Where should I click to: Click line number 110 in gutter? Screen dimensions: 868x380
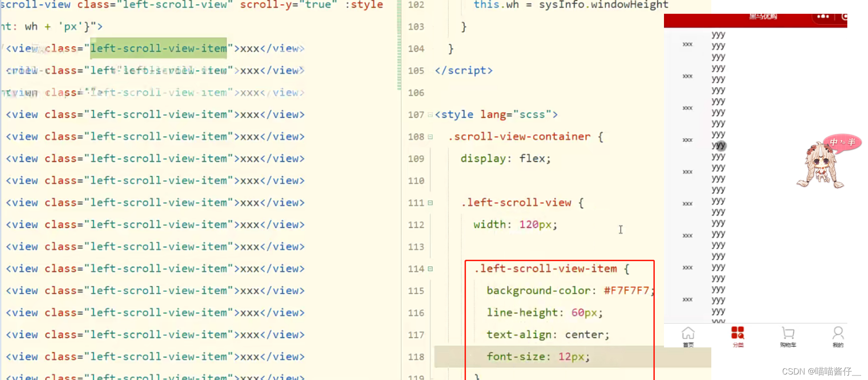coord(416,181)
